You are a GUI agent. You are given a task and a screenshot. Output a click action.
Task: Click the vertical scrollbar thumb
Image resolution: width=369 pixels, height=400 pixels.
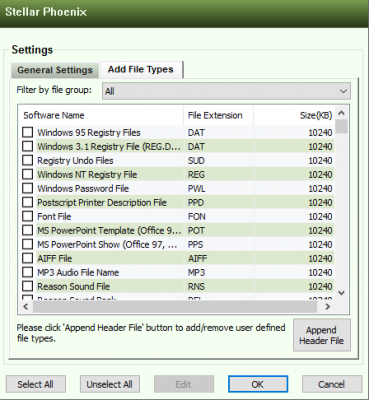point(341,126)
